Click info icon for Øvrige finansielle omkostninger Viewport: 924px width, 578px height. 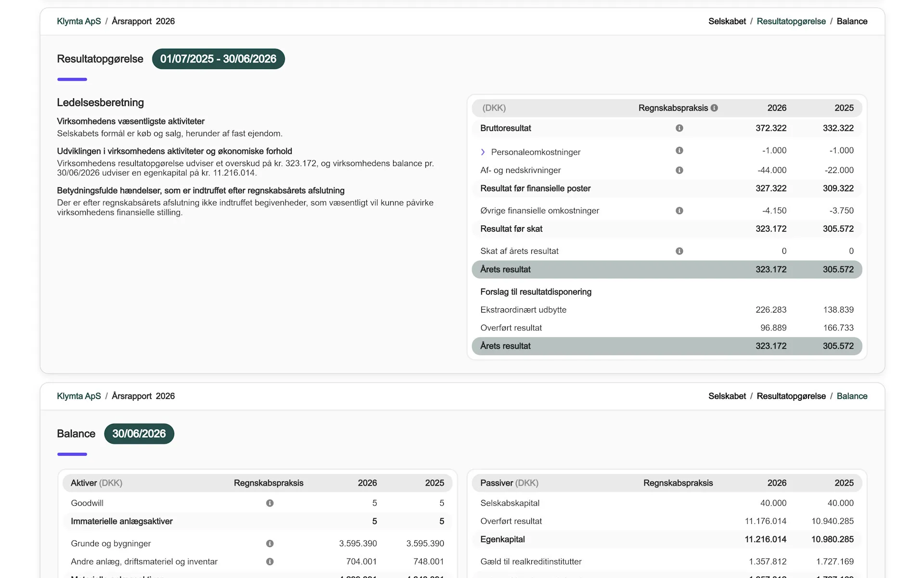pyautogui.click(x=679, y=210)
